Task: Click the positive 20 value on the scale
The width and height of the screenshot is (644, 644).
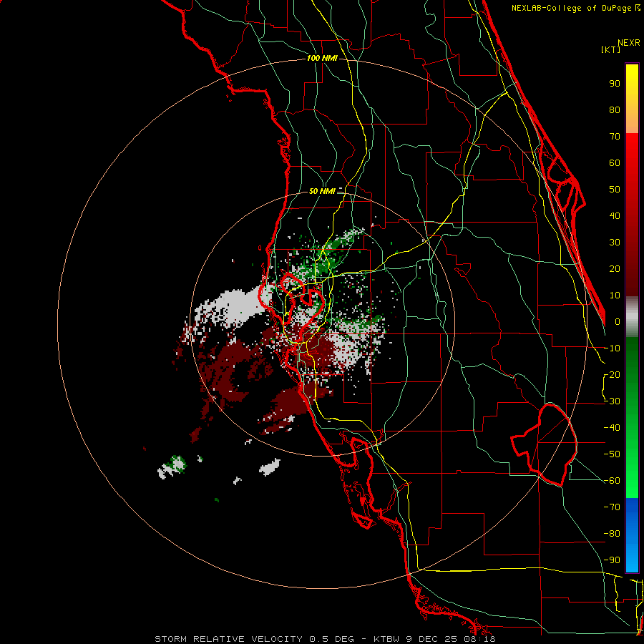Action: coord(615,268)
